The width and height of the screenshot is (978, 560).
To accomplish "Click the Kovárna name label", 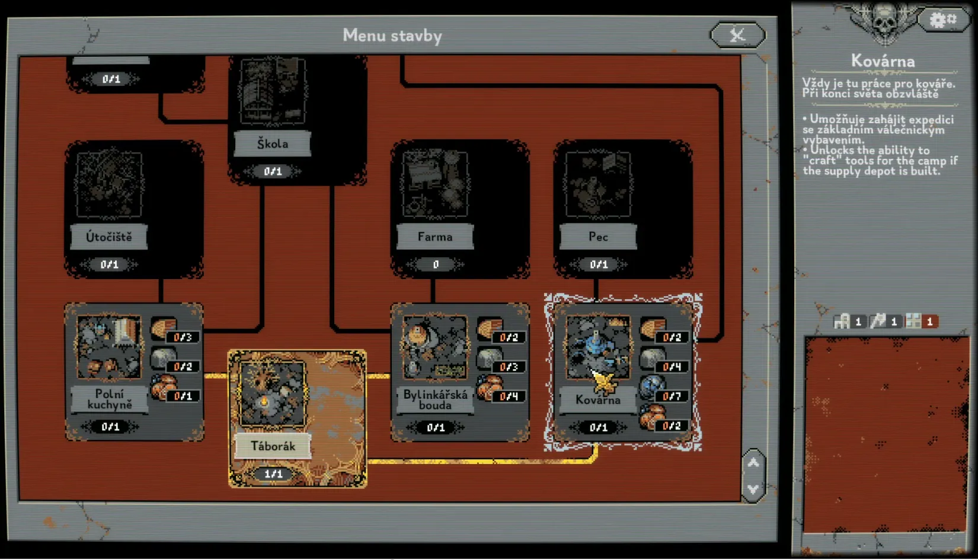I will tap(597, 400).
